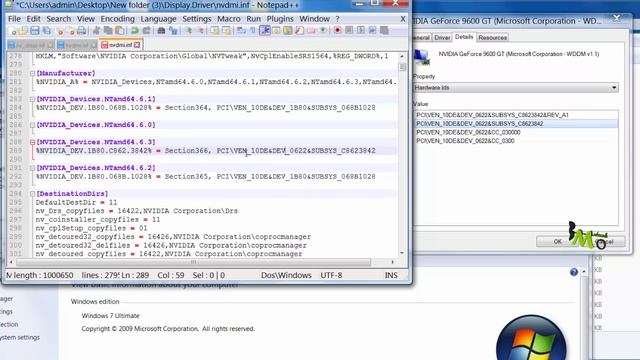Undo the last edit with the toolbar arrow

tap(134, 31)
